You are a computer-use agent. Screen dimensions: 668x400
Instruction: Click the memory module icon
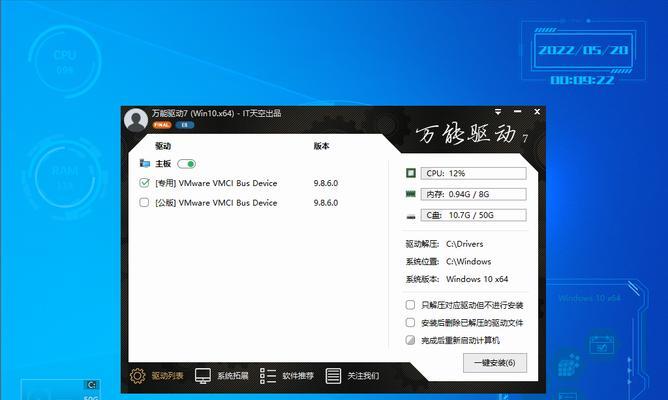(x=411, y=194)
